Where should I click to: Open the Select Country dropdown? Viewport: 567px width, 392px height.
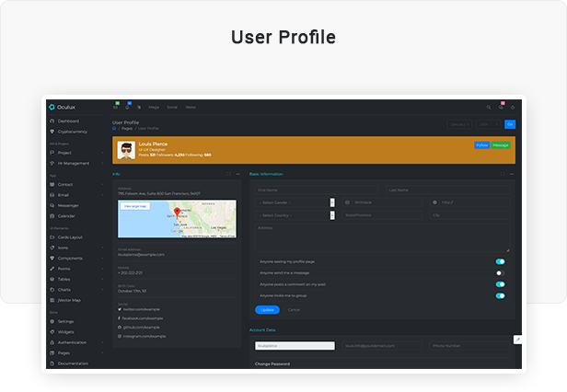(295, 215)
